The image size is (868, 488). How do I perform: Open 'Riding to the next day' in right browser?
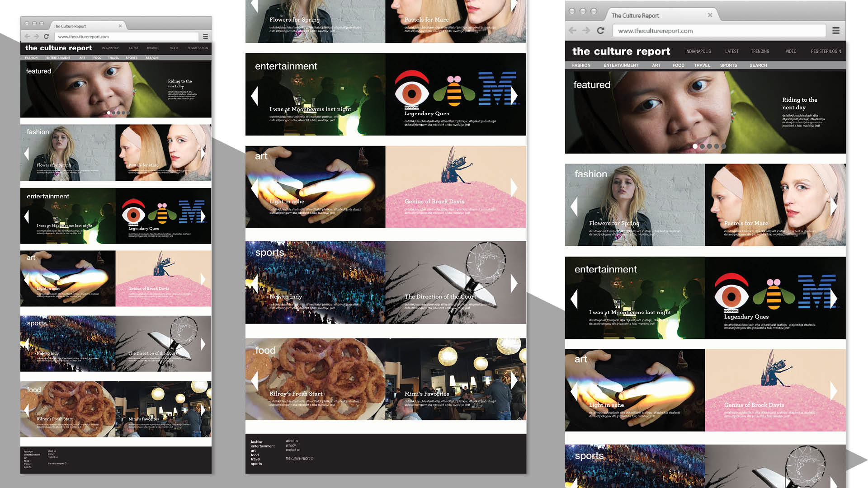(x=799, y=103)
